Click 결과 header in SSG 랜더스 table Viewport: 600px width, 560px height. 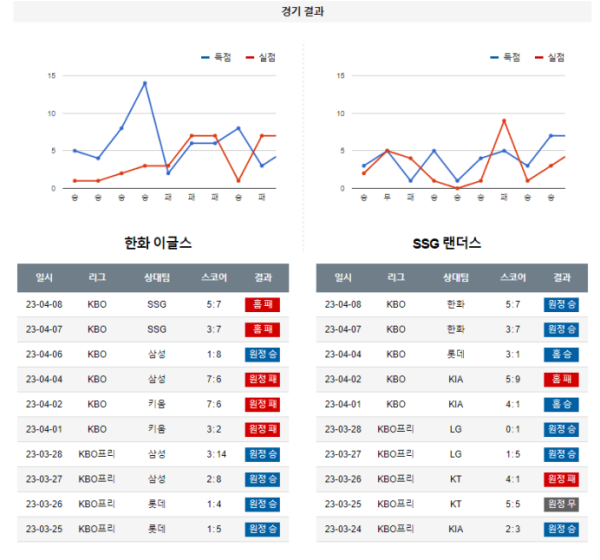(x=562, y=278)
